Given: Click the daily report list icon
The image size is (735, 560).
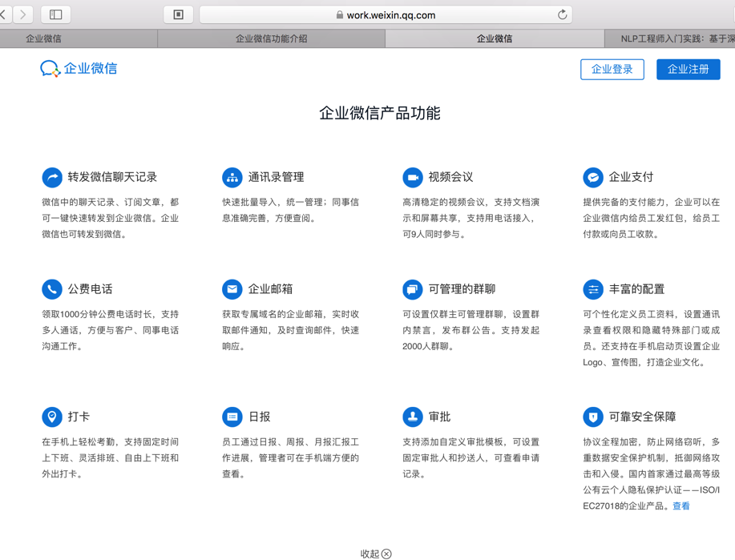Looking at the screenshot, I should tap(232, 417).
